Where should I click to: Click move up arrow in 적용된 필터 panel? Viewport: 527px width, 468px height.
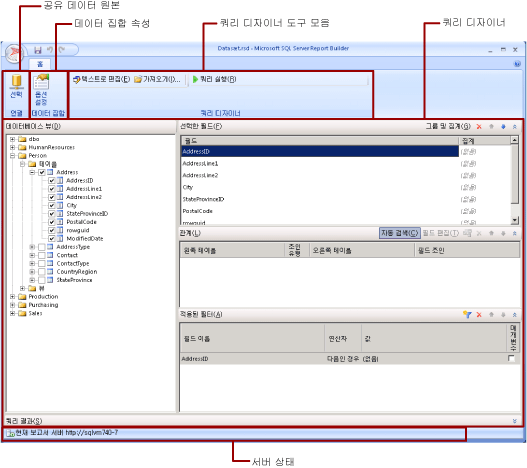pos(491,315)
